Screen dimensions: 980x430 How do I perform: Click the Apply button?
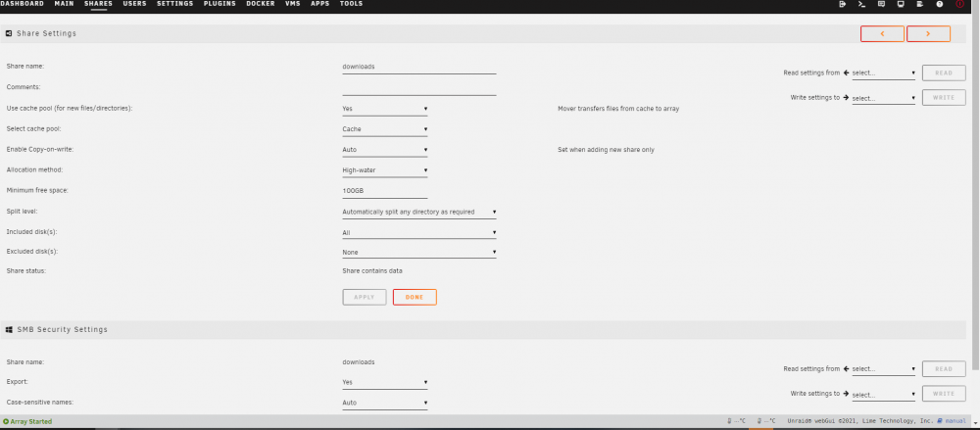point(365,298)
